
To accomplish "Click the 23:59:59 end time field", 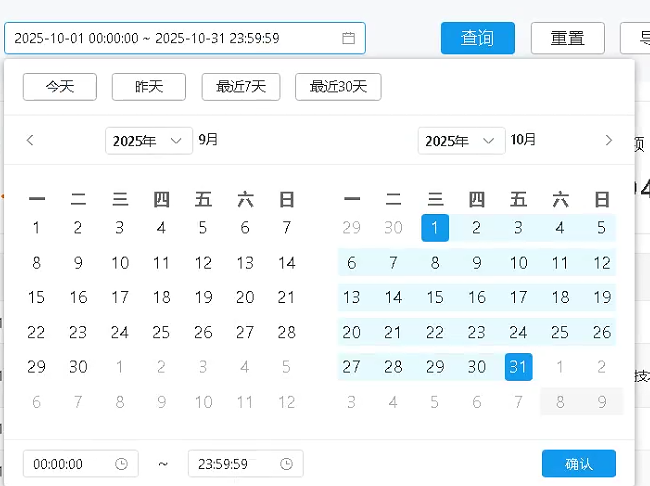I will (x=245, y=464).
